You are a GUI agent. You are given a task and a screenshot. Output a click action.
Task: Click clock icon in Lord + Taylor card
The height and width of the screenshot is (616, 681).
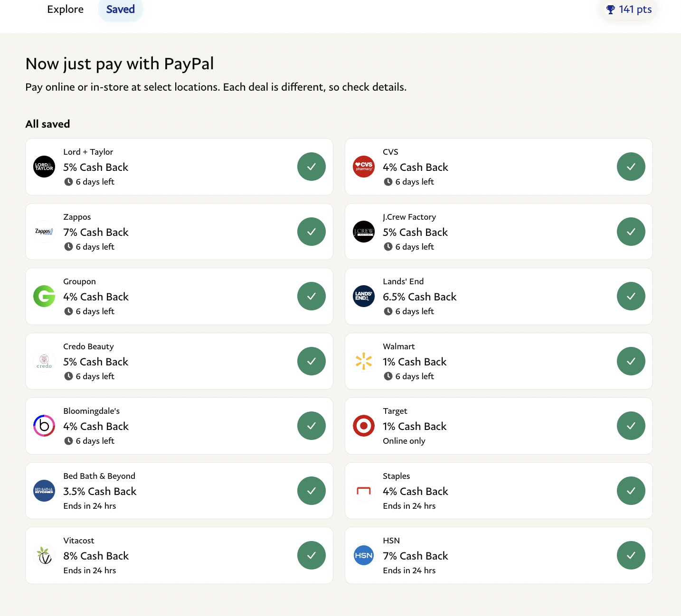click(x=68, y=182)
